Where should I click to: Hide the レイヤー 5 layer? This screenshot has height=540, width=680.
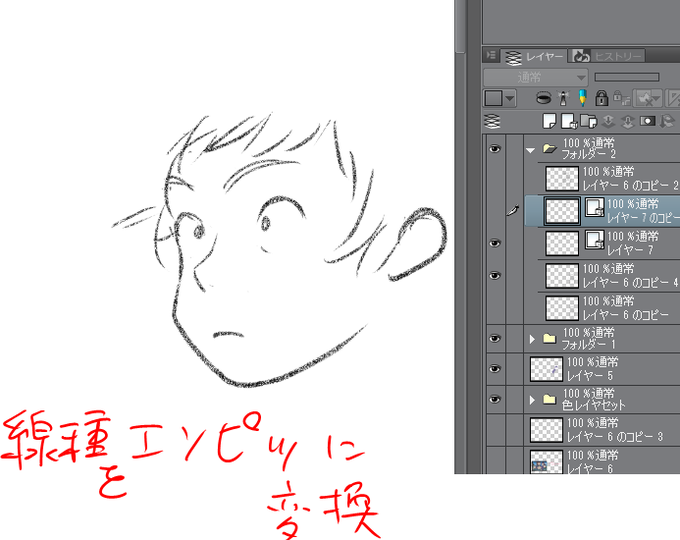(x=495, y=369)
